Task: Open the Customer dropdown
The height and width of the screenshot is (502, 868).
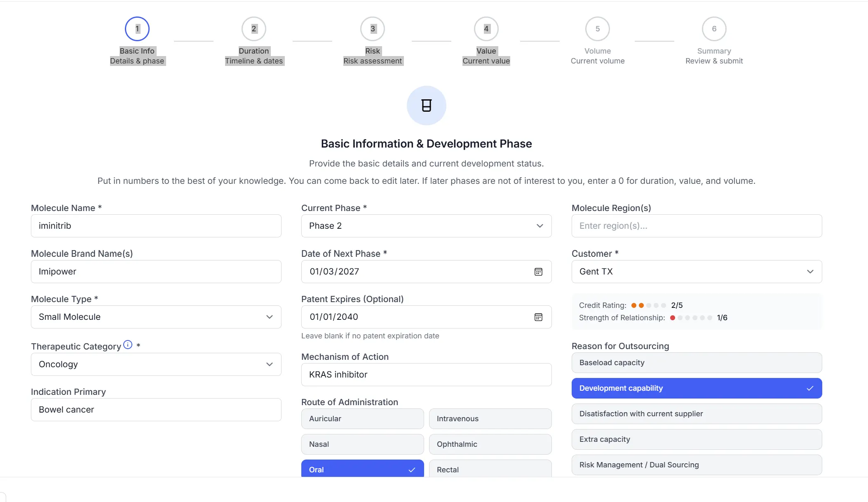Action: tap(697, 272)
